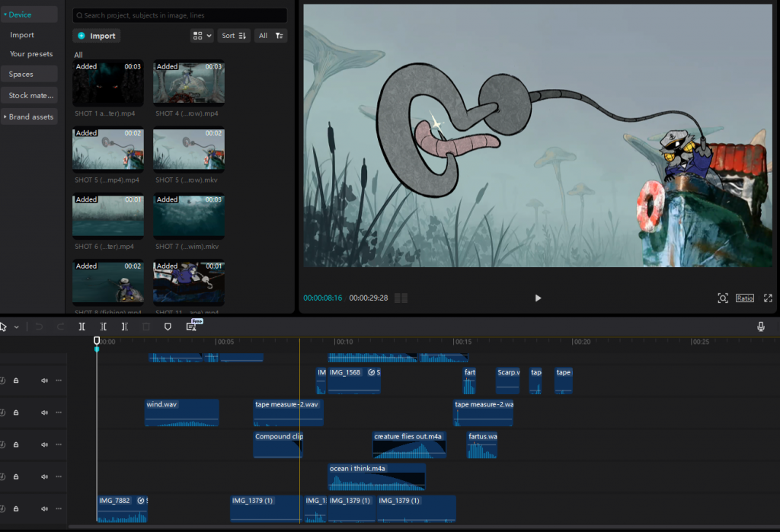Select the SHOT 6 media thumbnail
The height and width of the screenshot is (532, 780).
[x=108, y=216]
